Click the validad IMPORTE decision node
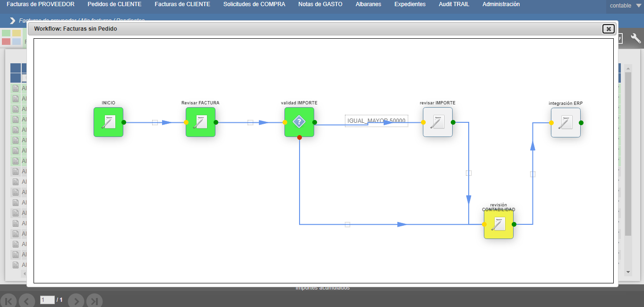The image size is (644, 307). click(299, 122)
